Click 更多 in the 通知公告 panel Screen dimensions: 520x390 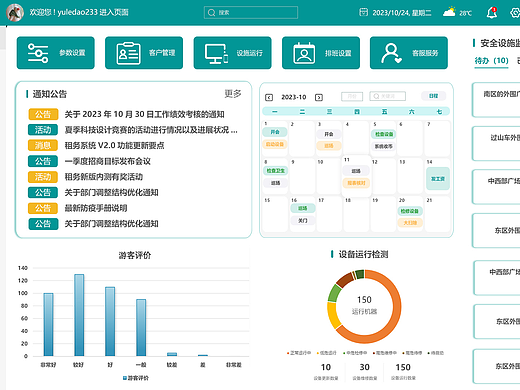click(233, 94)
